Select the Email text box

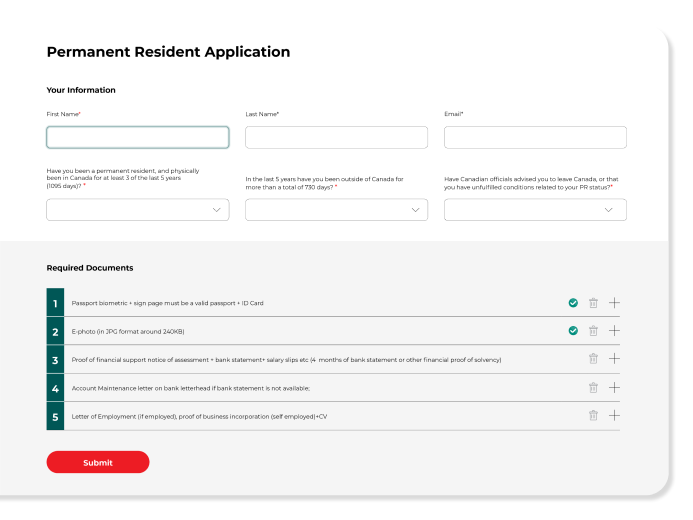point(535,138)
